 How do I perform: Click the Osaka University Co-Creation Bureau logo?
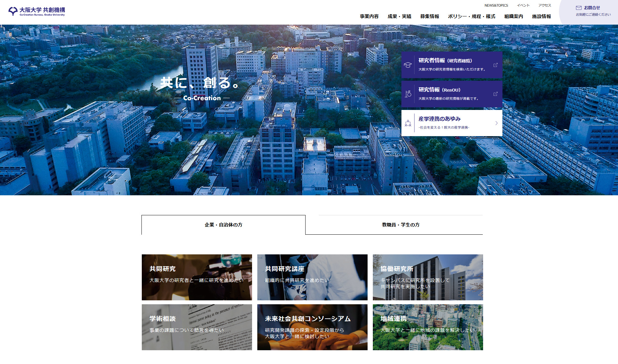coord(37,11)
